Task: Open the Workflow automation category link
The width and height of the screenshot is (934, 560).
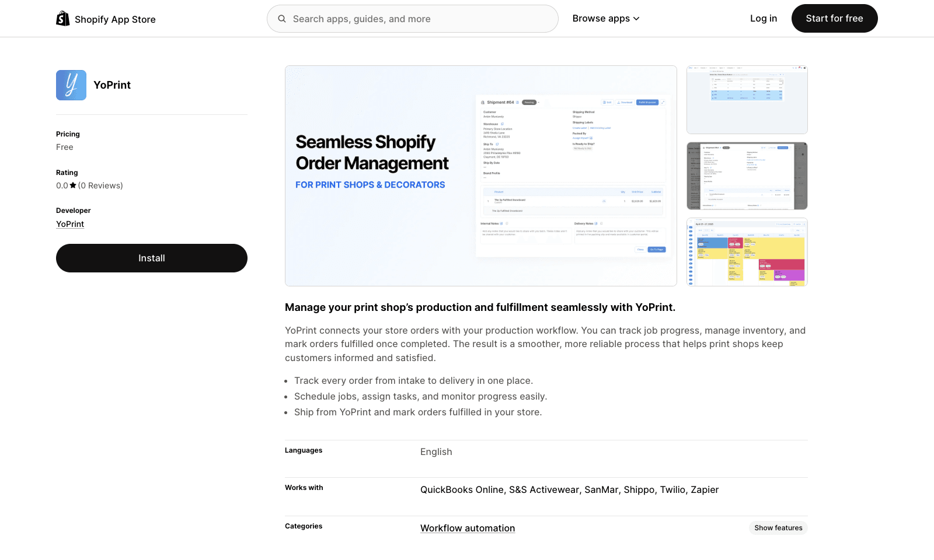Action: [468, 528]
